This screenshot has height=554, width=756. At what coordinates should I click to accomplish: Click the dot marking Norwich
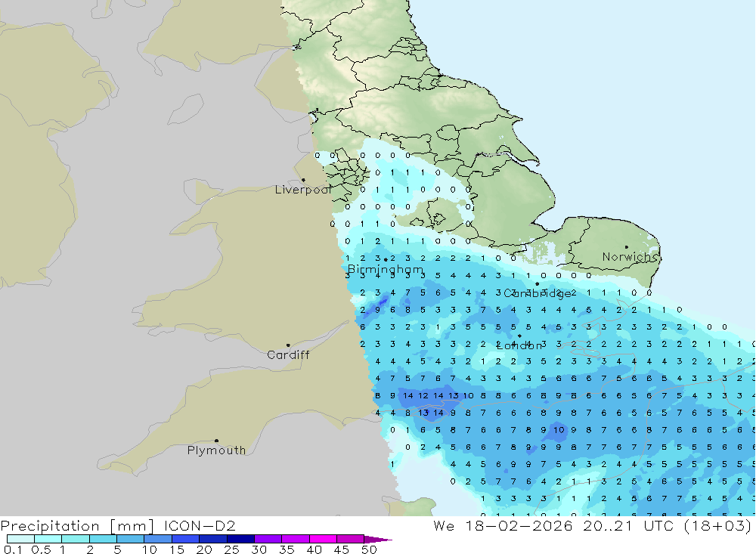(626, 247)
